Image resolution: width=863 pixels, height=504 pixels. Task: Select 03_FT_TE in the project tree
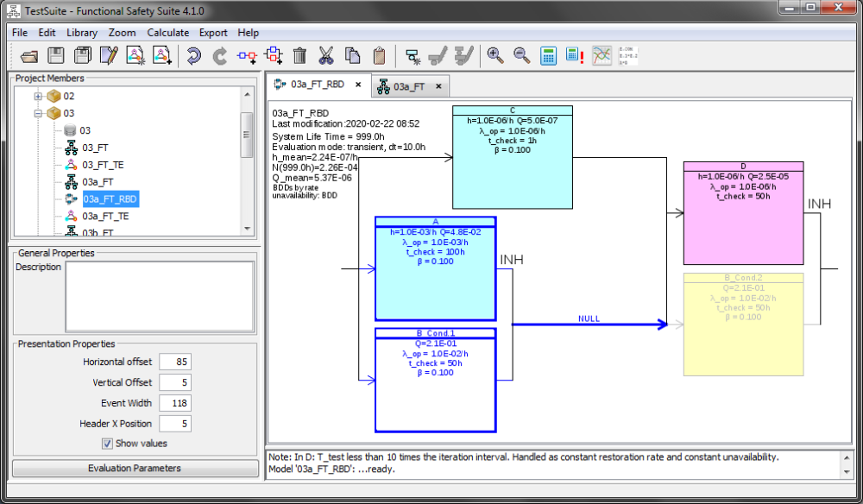click(x=104, y=165)
